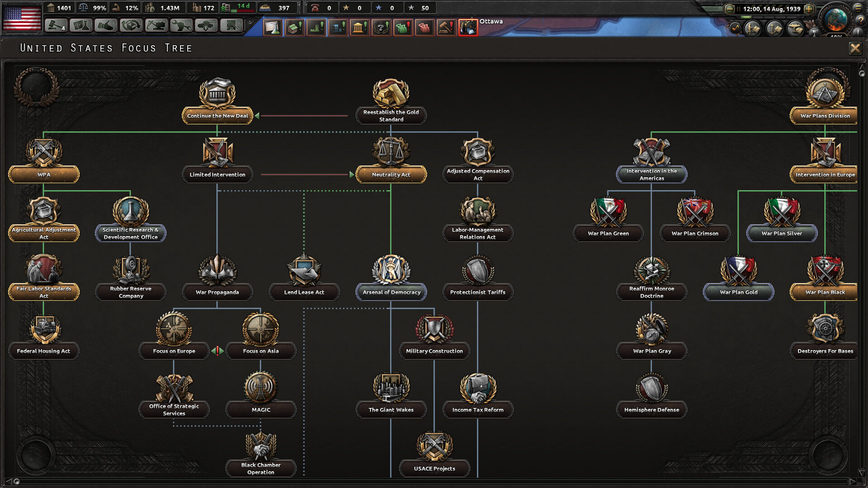
Task: Close the United States Focus Tree window
Action: (854, 48)
